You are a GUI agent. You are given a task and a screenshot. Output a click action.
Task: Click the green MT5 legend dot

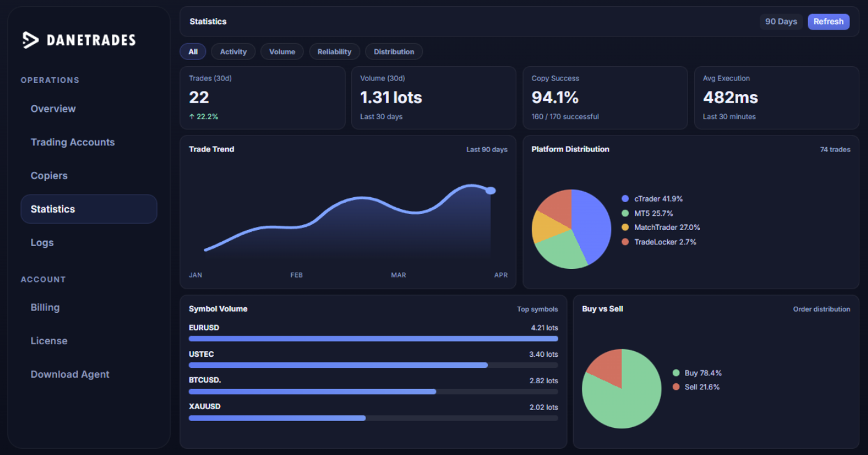pyautogui.click(x=625, y=213)
